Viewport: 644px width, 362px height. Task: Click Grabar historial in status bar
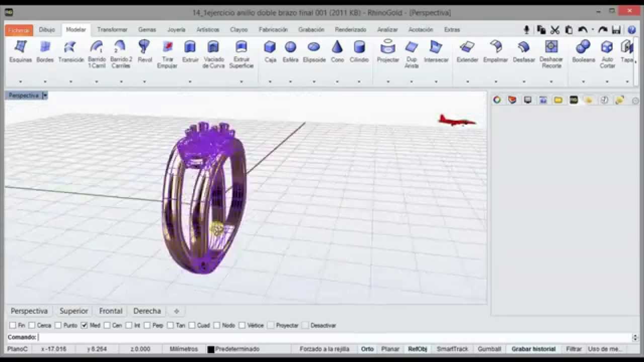(533, 349)
